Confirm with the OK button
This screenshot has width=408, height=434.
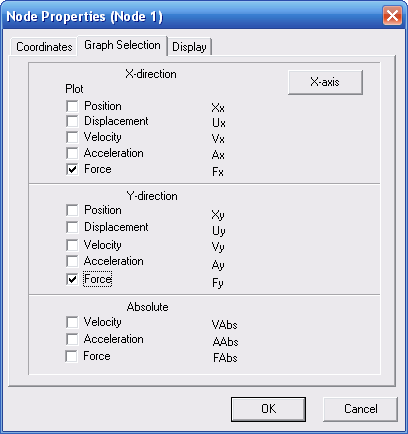(x=268, y=409)
